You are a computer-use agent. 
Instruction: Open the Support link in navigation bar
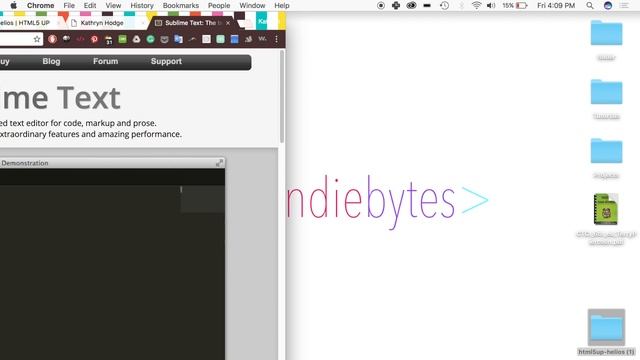pyautogui.click(x=166, y=61)
